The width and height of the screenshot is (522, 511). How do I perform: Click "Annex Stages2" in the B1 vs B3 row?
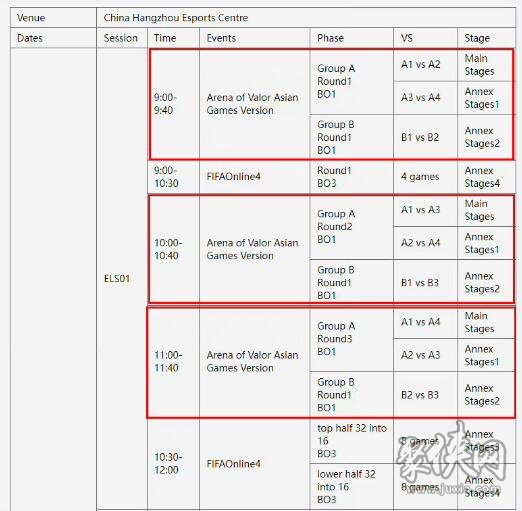coord(485,283)
